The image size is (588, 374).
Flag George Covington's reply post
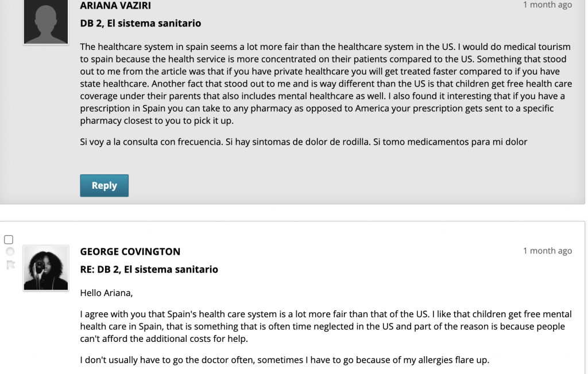coord(10,265)
